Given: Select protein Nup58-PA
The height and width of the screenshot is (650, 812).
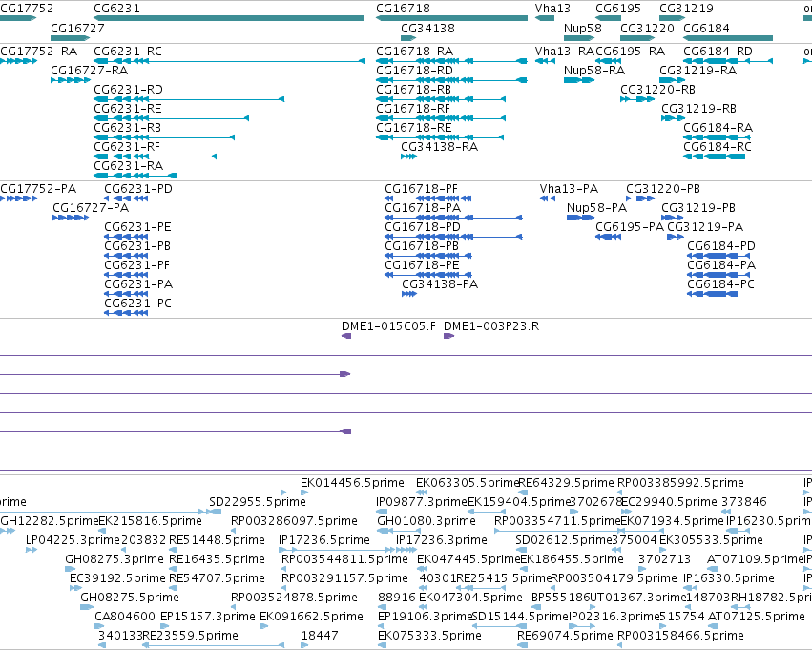Looking at the screenshot, I should coord(596,208).
